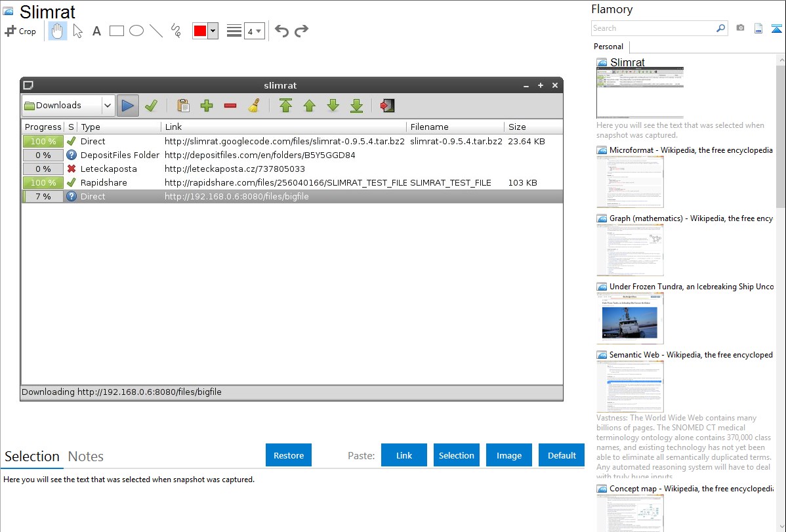Activate the hand pan tool
Screen dimensions: 786x532
click(58, 31)
